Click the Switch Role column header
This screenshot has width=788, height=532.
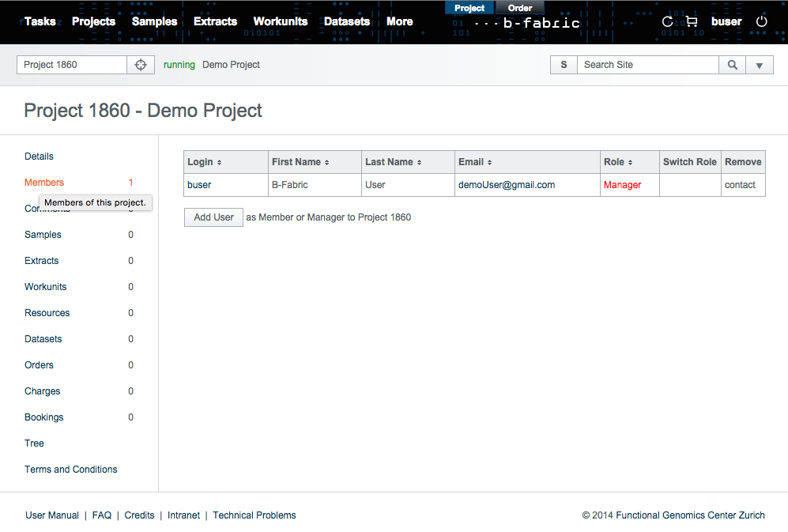690,162
